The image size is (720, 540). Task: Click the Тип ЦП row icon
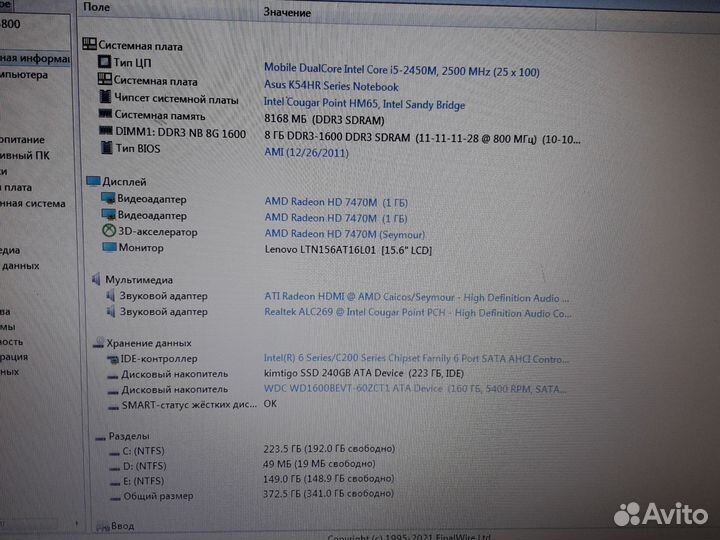point(104,61)
